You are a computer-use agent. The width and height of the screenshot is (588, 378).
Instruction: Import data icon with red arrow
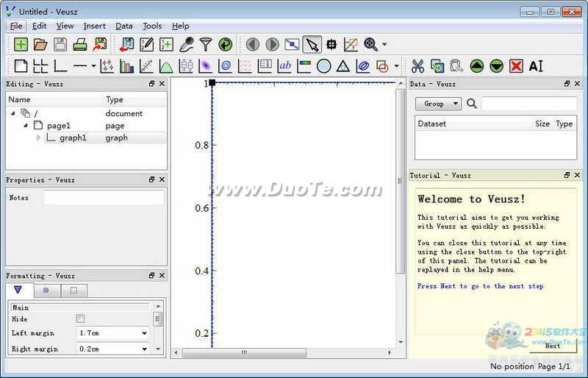click(126, 45)
